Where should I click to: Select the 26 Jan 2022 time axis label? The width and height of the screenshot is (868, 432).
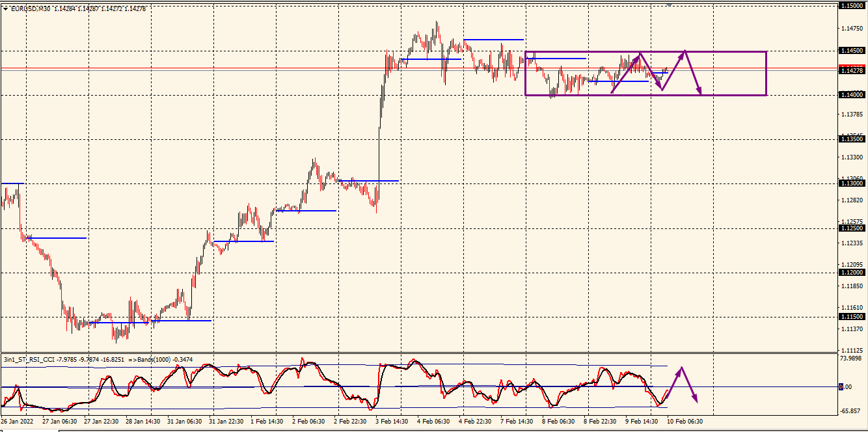click(17, 422)
